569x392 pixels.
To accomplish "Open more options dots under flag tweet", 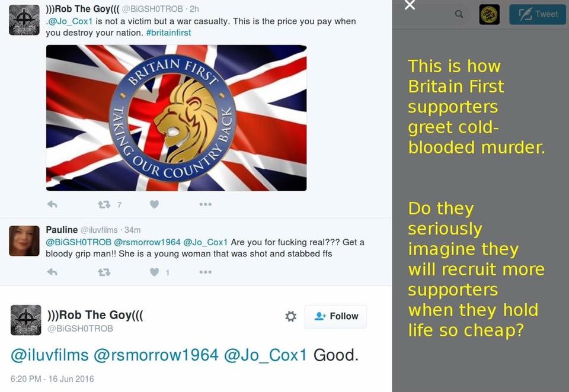I will pos(206,204).
